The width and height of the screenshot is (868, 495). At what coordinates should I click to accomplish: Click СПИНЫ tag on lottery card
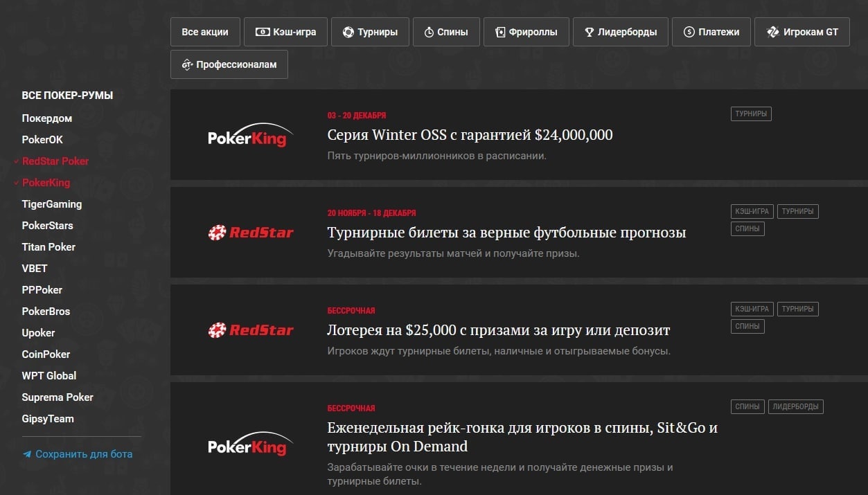pyautogui.click(x=747, y=326)
